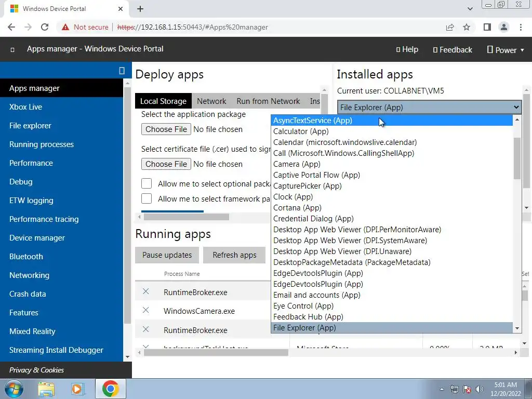The height and width of the screenshot is (399, 532).
Task: Open a new browser tab
Action: pos(140,9)
